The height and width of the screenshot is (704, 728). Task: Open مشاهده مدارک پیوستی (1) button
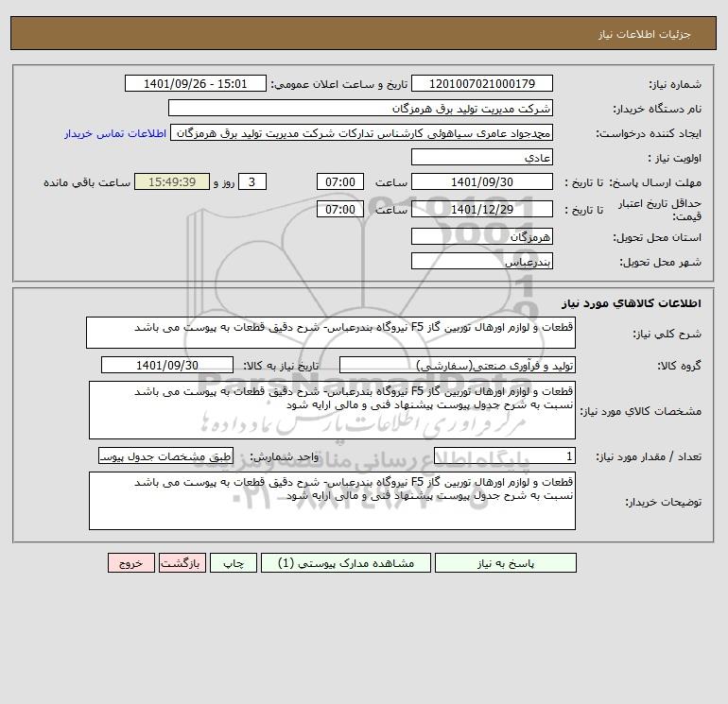coord(346,562)
